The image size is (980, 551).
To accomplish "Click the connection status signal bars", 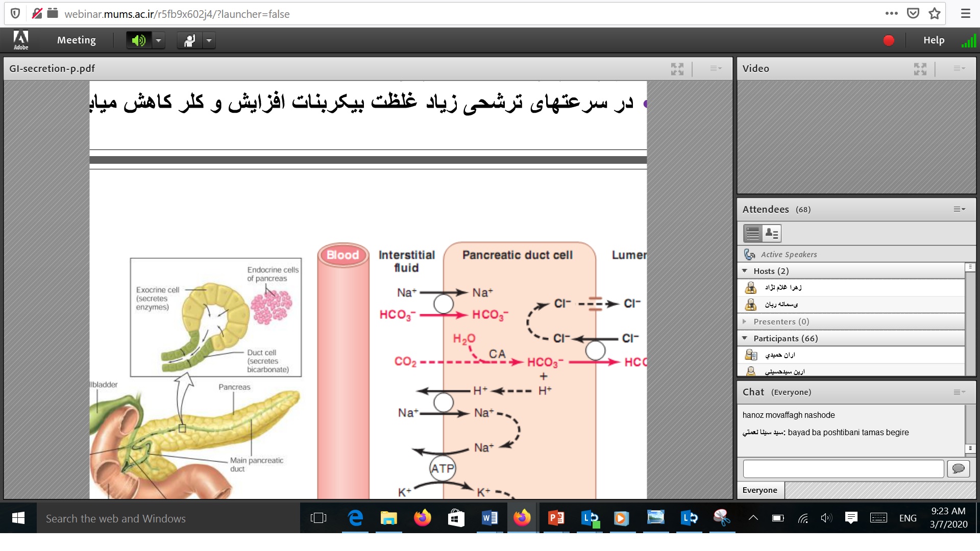I will coord(968,40).
